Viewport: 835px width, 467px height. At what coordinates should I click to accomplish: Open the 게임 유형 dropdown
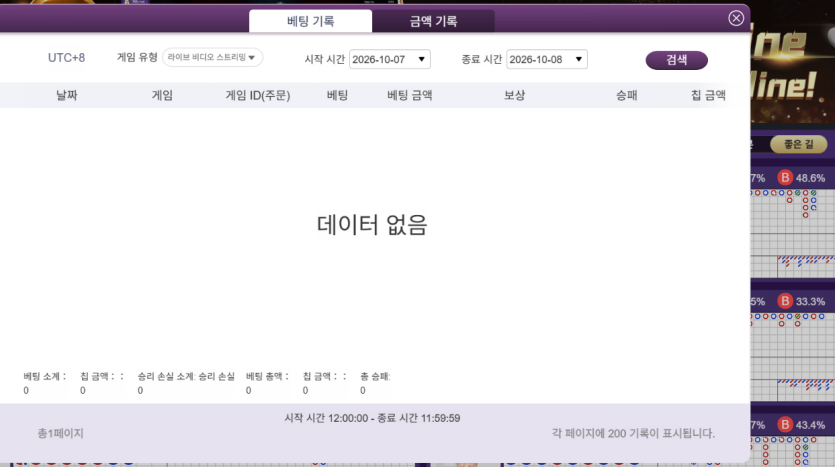click(x=212, y=57)
